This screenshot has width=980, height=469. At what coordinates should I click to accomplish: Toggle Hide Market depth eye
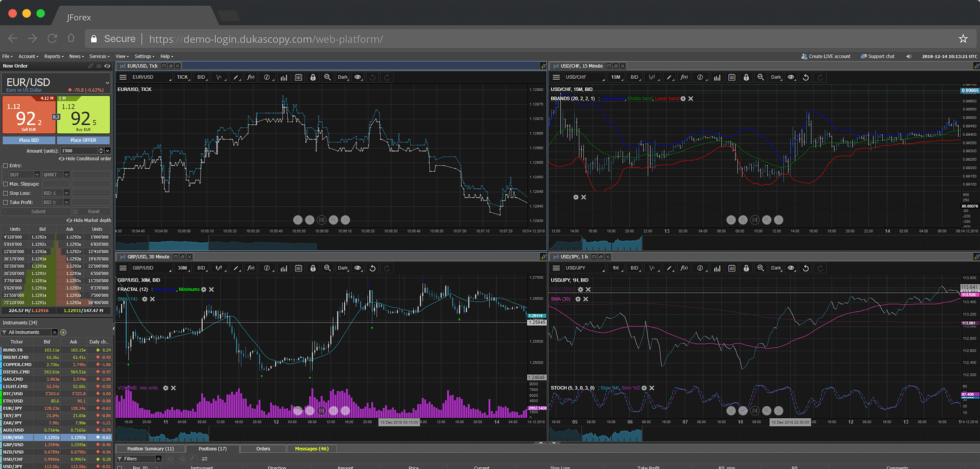point(69,220)
